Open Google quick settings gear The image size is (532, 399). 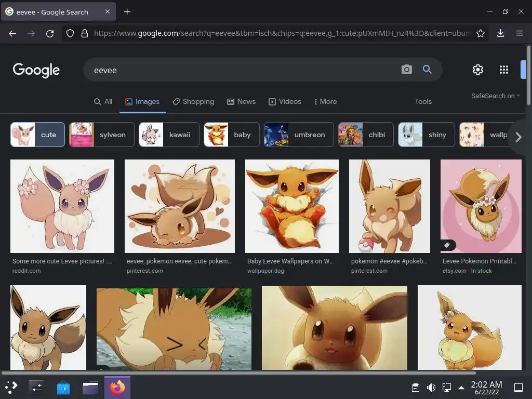[478, 70]
